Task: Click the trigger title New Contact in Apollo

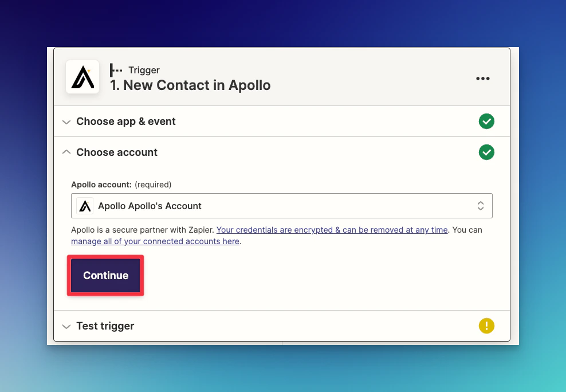Action: click(x=190, y=85)
